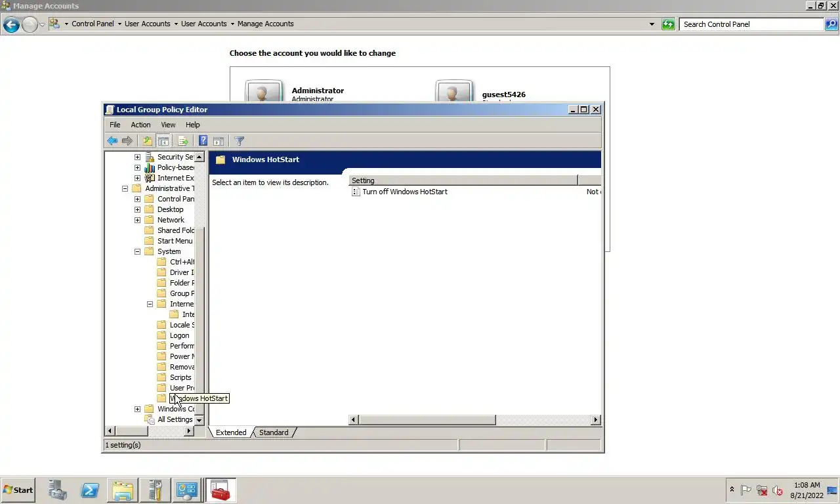Click the Manage Accounts breadcrumb

point(265,24)
